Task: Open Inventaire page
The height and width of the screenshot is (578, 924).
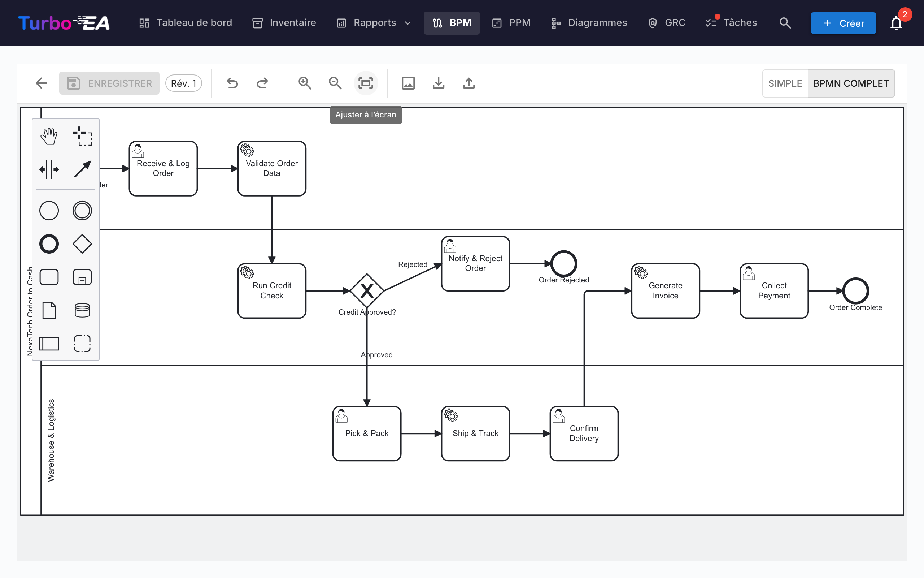Action: [284, 23]
